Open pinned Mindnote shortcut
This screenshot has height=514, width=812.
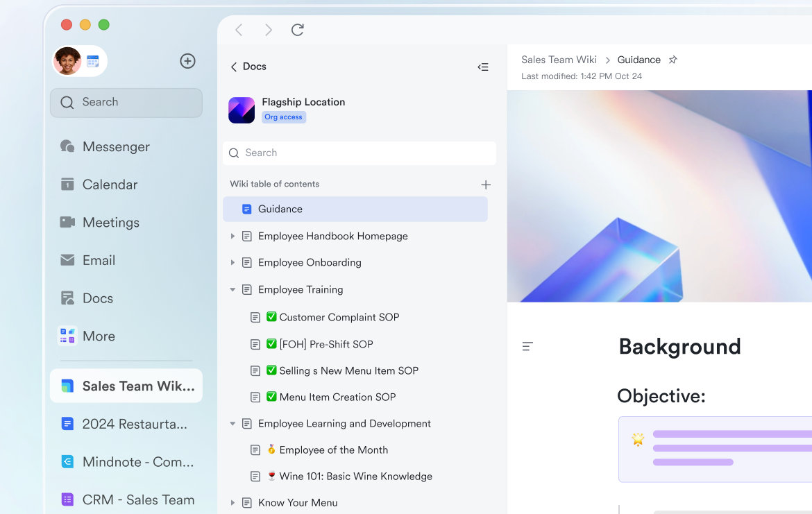(x=126, y=462)
